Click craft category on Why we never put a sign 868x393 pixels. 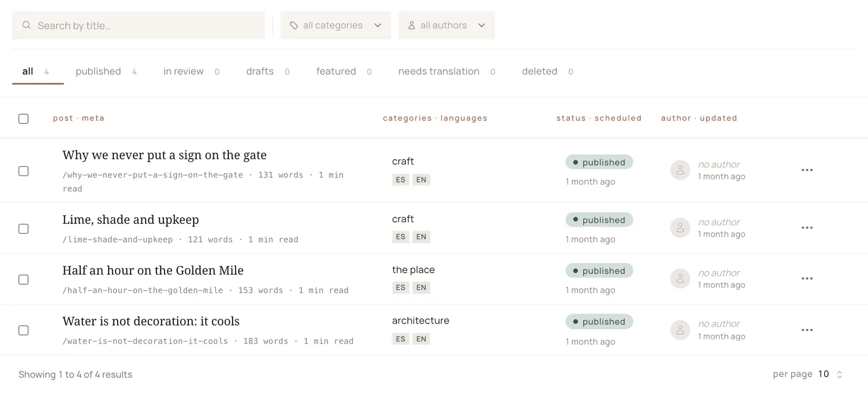(x=403, y=161)
